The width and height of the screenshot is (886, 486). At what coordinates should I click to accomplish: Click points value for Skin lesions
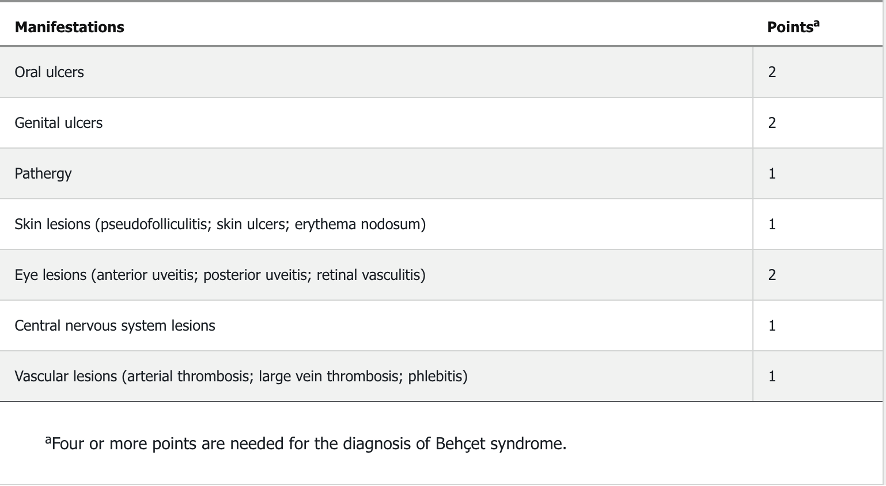pyautogui.click(x=772, y=224)
